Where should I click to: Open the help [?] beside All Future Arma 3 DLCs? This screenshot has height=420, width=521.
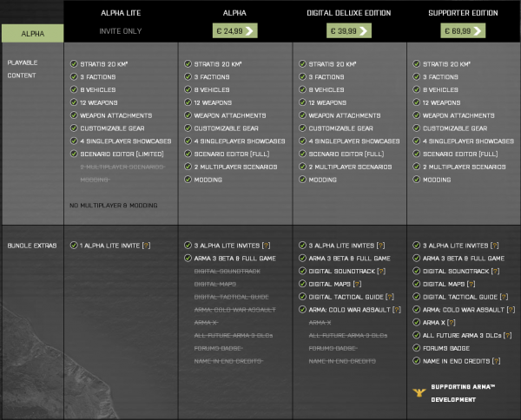508,335
